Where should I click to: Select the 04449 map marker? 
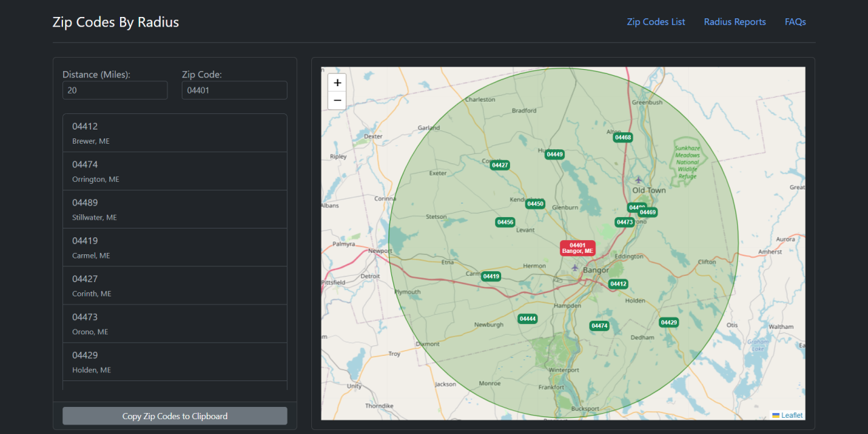click(x=554, y=154)
